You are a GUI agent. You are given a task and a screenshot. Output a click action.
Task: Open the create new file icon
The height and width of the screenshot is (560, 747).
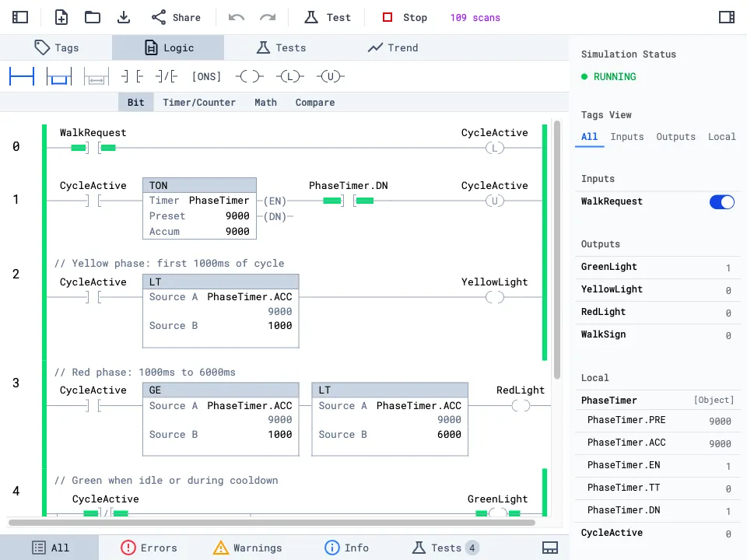click(61, 17)
